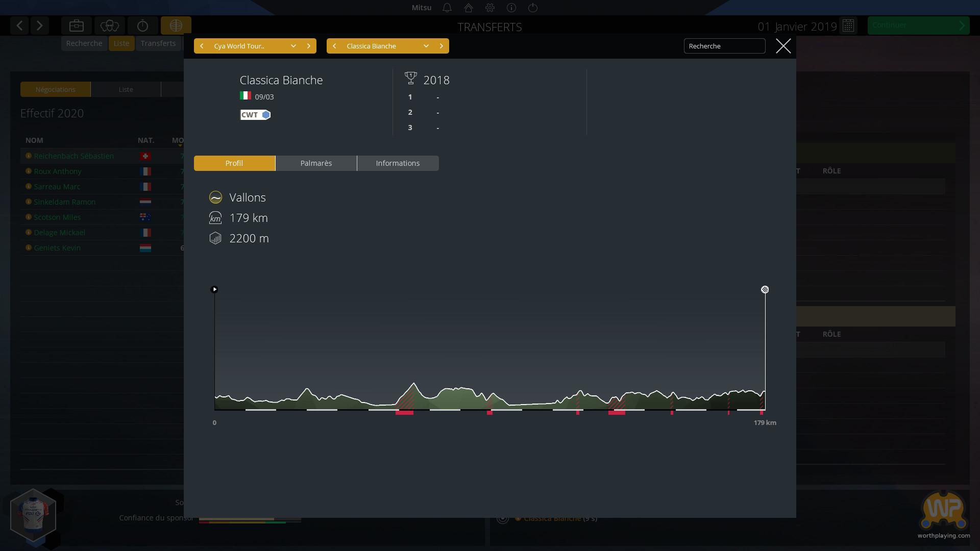Viewport: 980px width, 551px height.
Task: Close the race details popup
Action: (783, 46)
